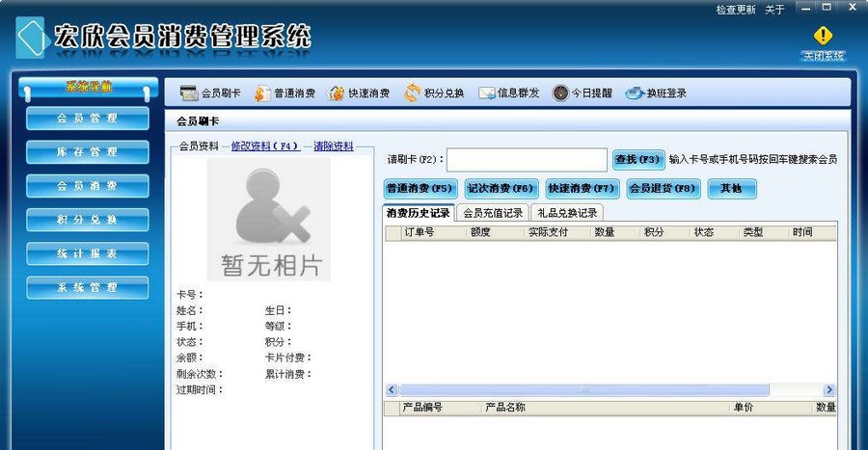The image size is (868, 450).
Task: Open 换班登录 toolbar icon
Action: tap(635, 93)
